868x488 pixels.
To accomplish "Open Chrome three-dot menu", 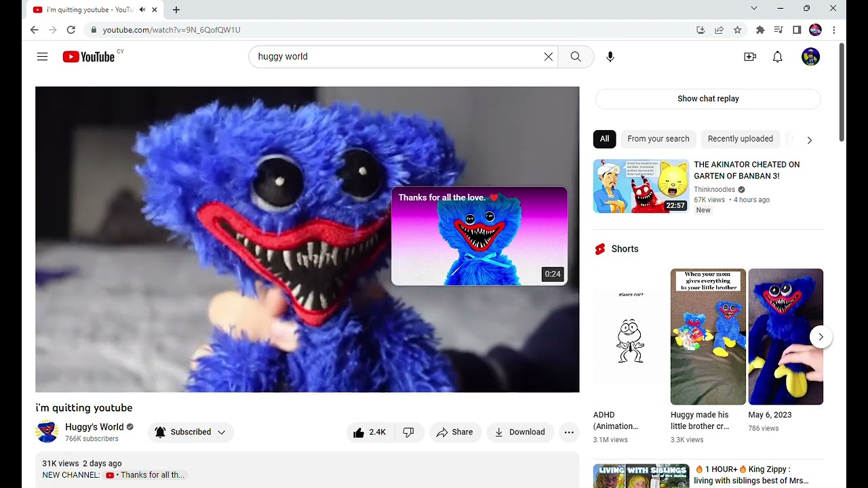I will (x=834, y=30).
